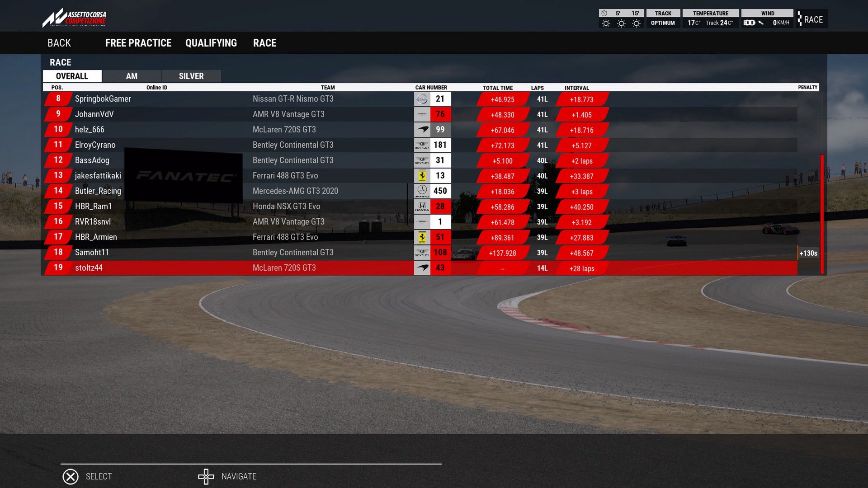Screen dimensions: 868x488
Task: Select driver RVR18snvl
Action: 420,222
